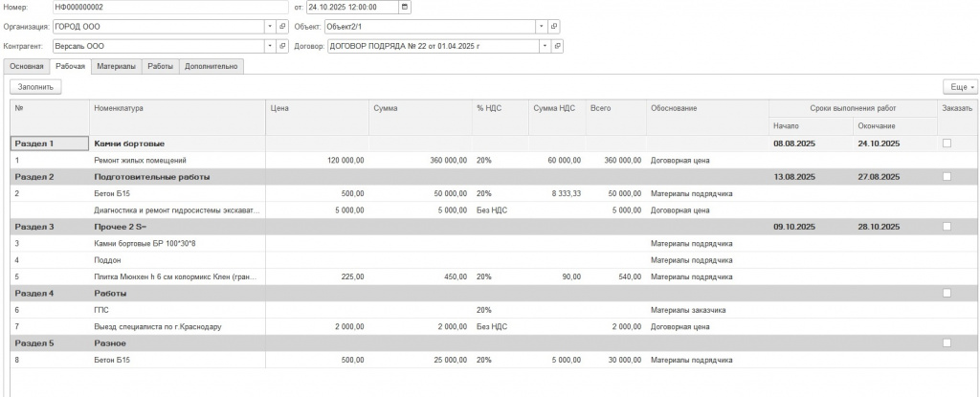Open the calendar picker for the date field
The image size is (980, 397).
tap(405, 7)
